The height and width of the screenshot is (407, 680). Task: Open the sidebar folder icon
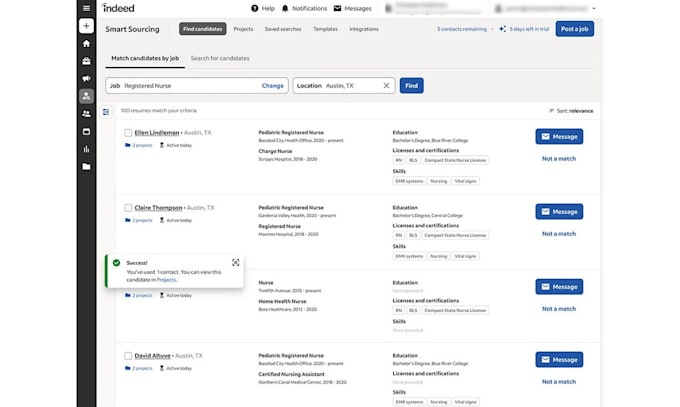86,167
